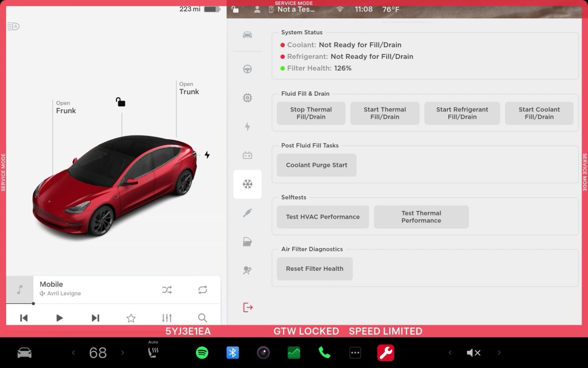Select the low-voltage battery sidebar icon
This screenshot has height=368, width=588.
click(x=247, y=156)
